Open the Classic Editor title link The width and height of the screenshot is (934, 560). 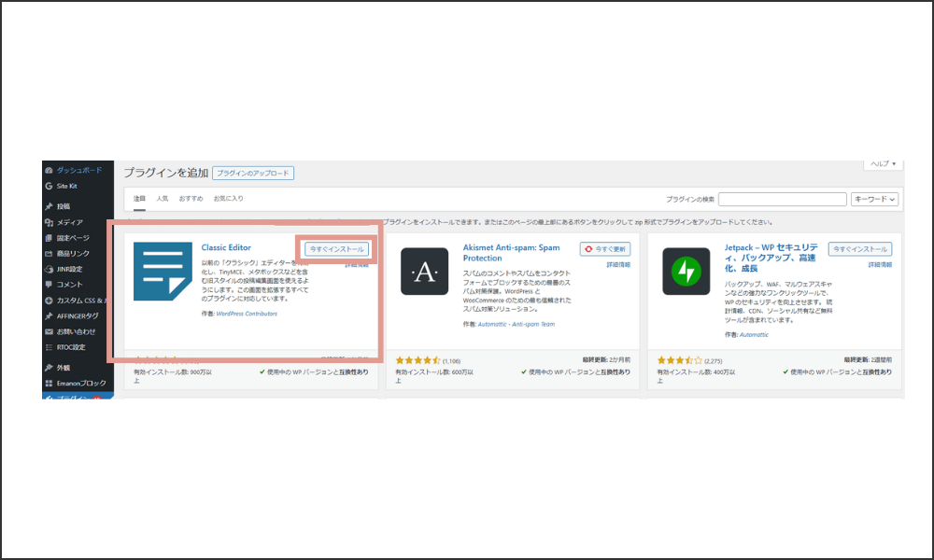point(226,247)
